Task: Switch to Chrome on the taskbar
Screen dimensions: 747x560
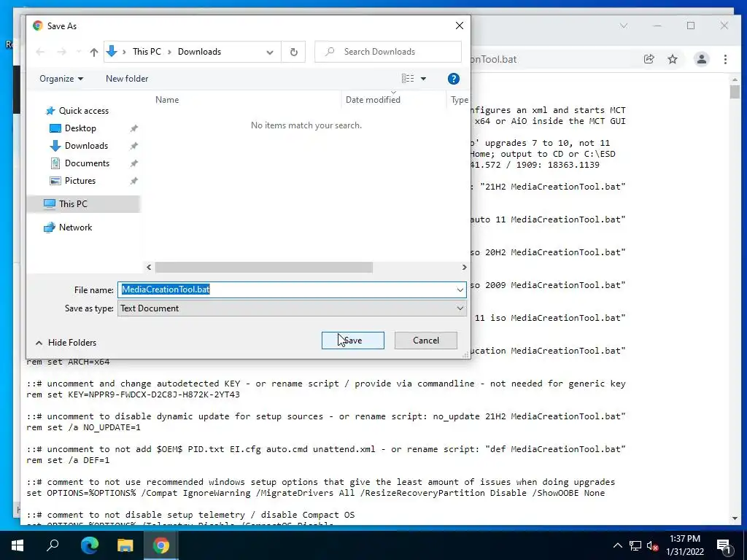Action: (x=161, y=545)
